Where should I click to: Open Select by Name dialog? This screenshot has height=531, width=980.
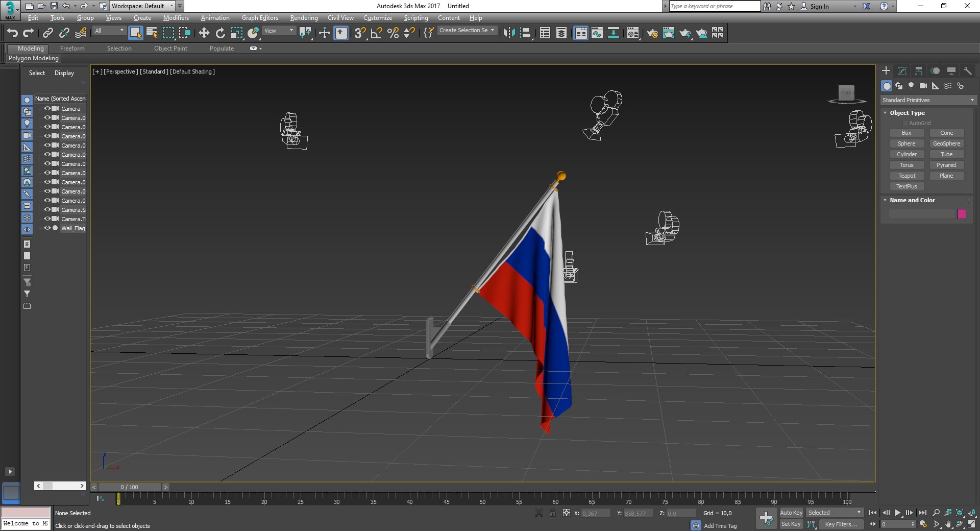[x=152, y=33]
